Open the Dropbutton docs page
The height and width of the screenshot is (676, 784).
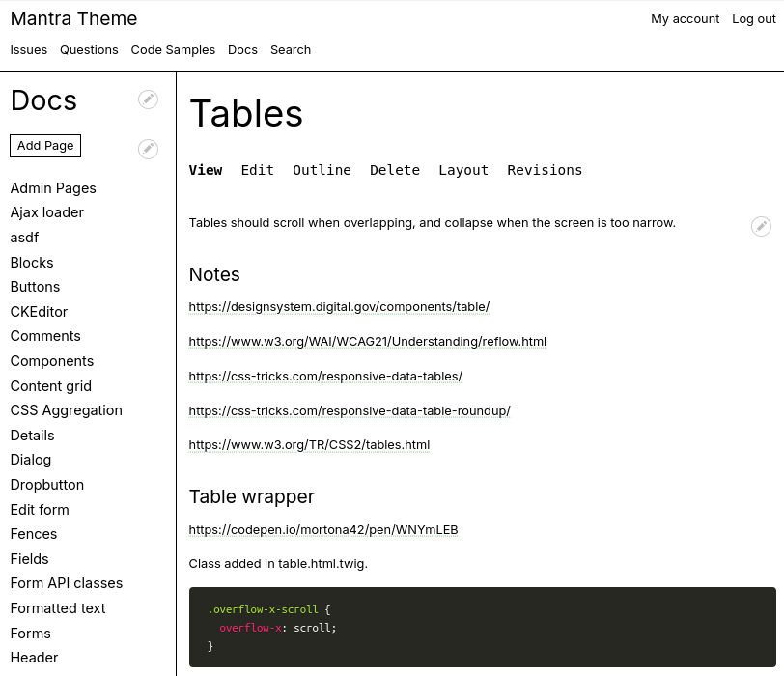pyautogui.click(x=47, y=485)
